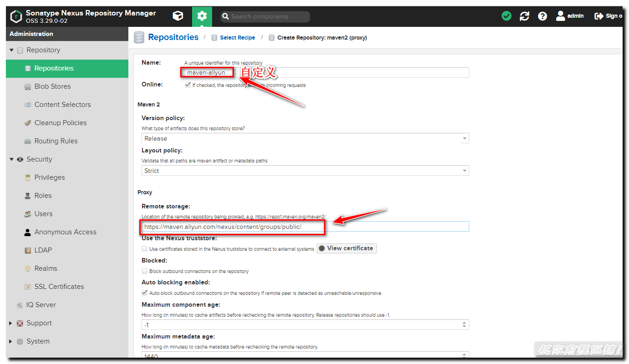The height and width of the screenshot is (364, 629).
Task: Click the Sign out icon
Action: pos(599,16)
